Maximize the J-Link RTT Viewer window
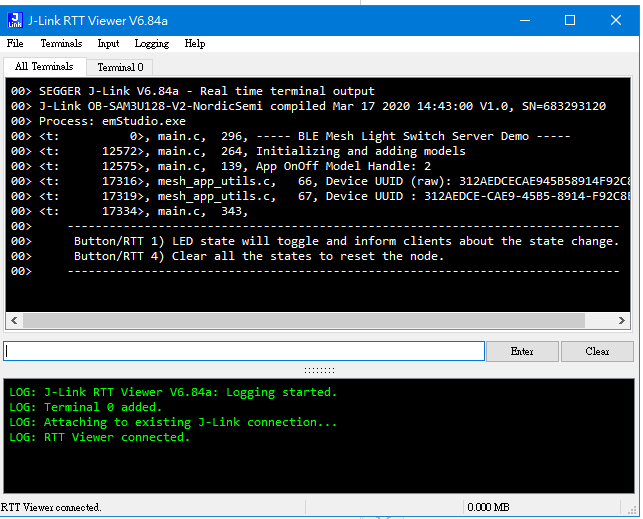This screenshot has width=643, height=519. pos(570,20)
